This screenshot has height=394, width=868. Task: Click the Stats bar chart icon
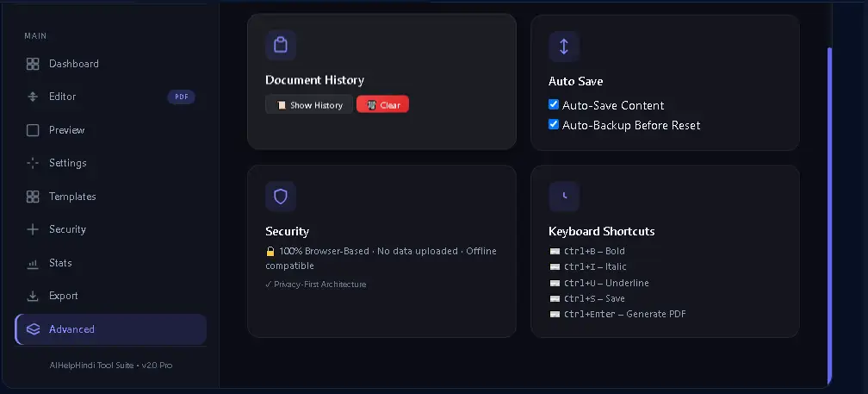click(33, 263)
